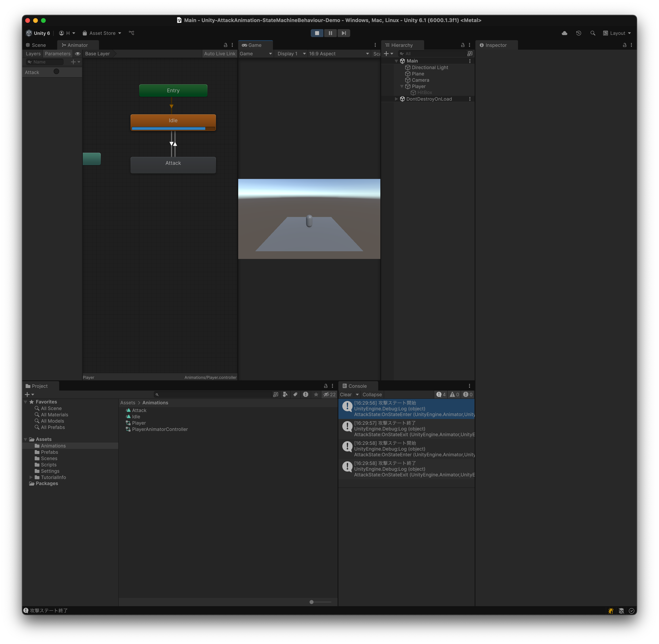Click the Unity 6 logo button

pos(38,33)
